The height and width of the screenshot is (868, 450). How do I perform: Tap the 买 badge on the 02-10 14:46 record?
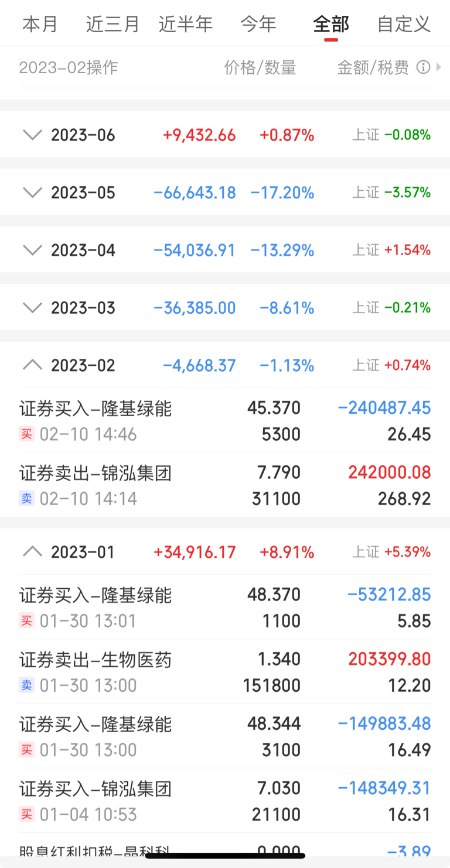pyautogui.click(x=26, y=434)
